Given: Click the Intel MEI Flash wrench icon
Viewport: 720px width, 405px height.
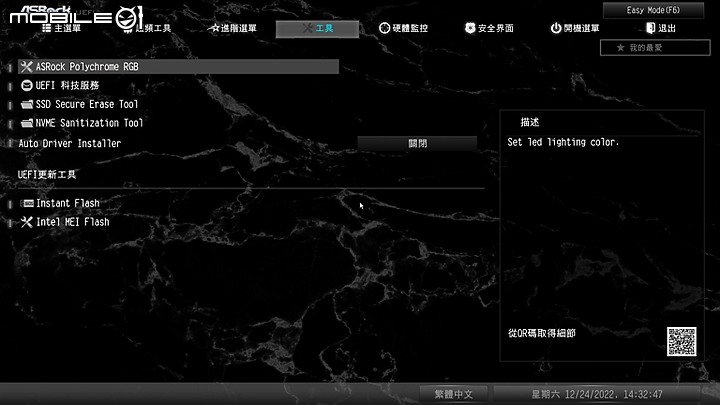Looking at the screenshot, I should [x=27, y=222].
